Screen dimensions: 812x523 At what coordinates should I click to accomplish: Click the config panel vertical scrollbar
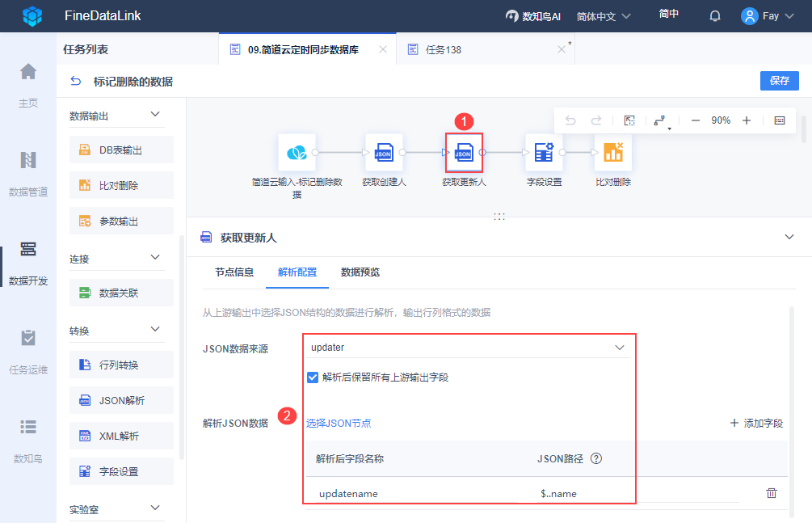(791, 411)
